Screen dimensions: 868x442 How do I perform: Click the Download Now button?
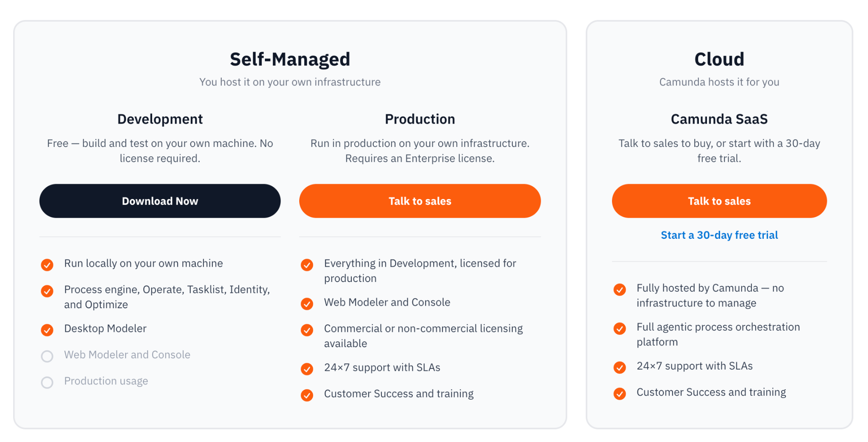point(160,201)
